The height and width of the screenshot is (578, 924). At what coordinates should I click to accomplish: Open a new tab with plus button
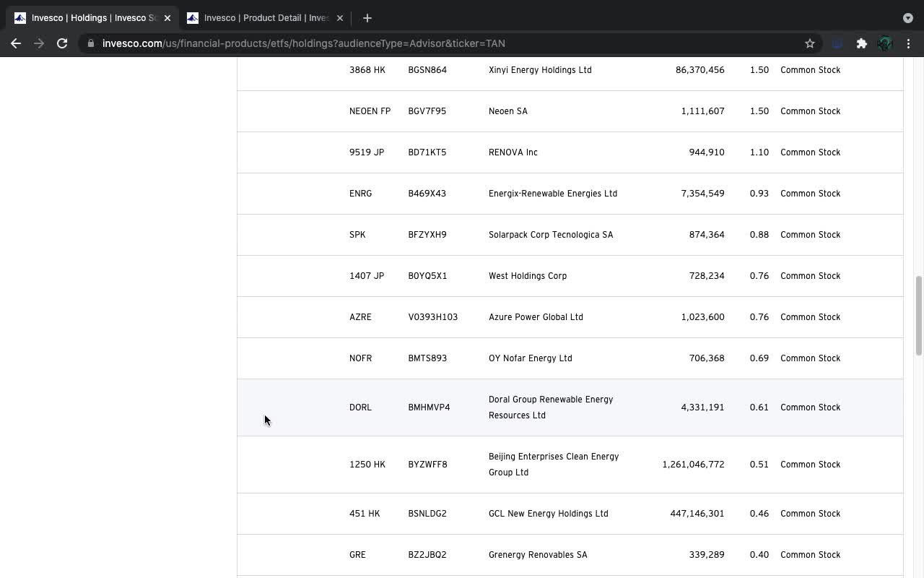367,18
